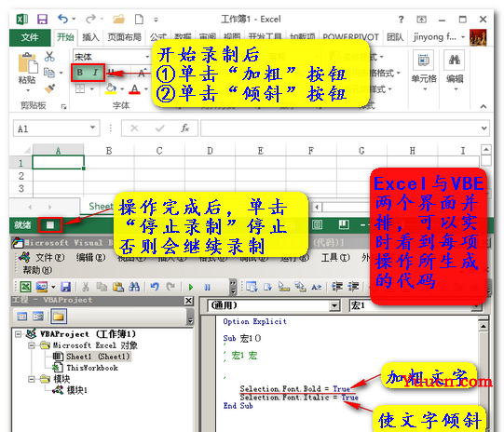Open 文件(F) menu in VBE window
The width and height of the screenshot is (504, 432).
point(49,257)
